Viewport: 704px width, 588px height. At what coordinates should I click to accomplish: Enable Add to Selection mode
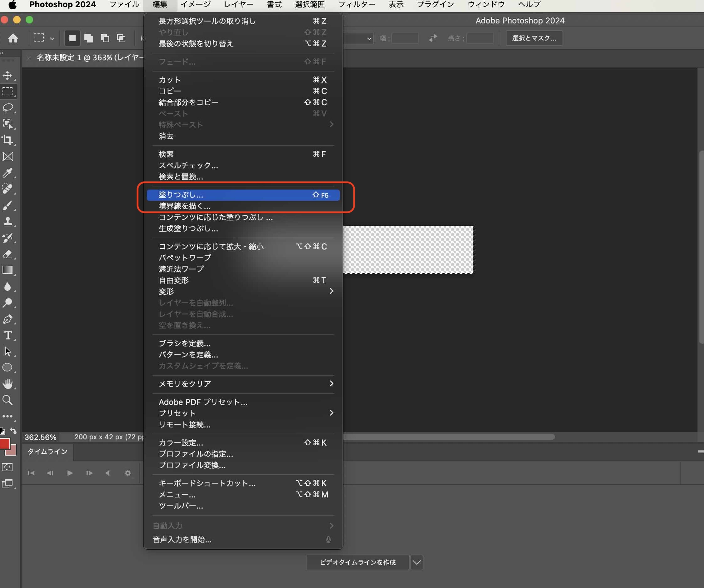(x=88, y=38)
